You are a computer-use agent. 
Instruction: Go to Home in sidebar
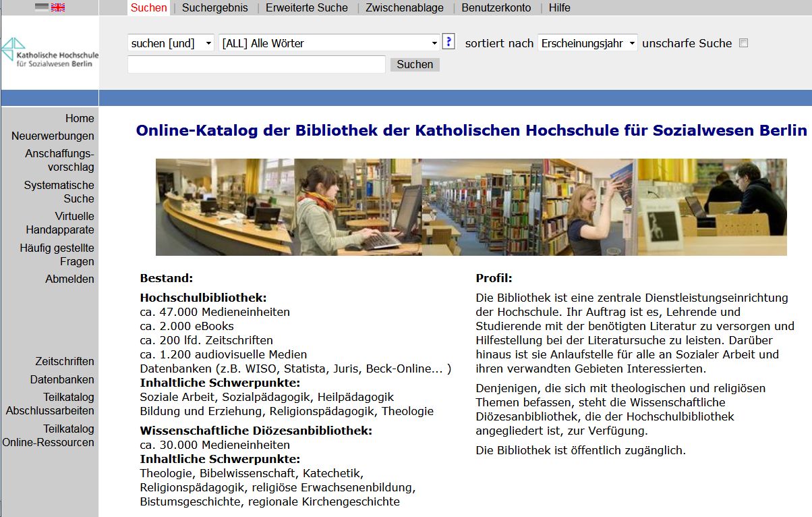(80, 119)
